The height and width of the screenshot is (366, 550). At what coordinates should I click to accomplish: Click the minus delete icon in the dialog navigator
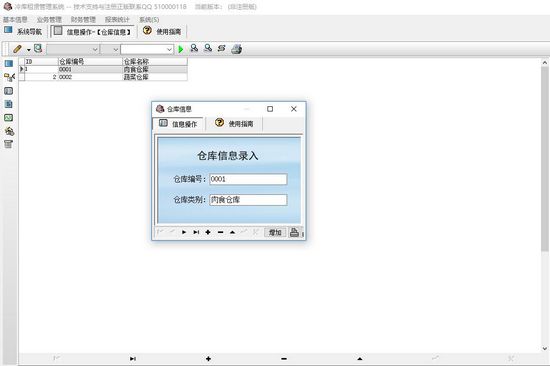(x=220, y=232)
